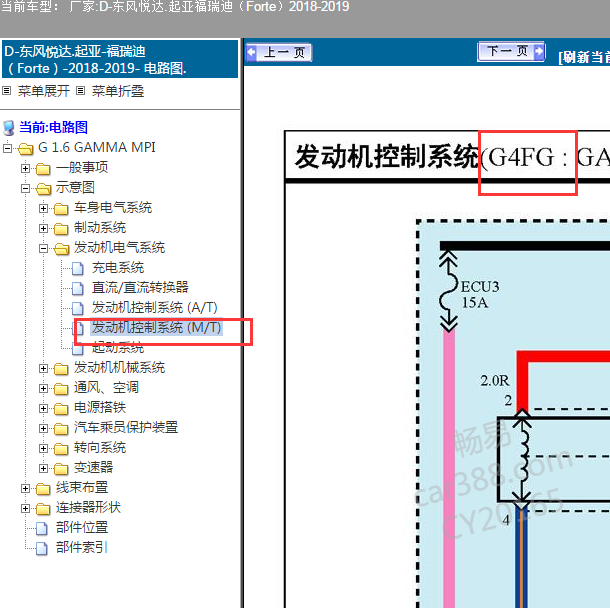Viewport: 610px width, 608px height.
Task: Go to next page (下一页) button
Action: [x=511, y=51]
